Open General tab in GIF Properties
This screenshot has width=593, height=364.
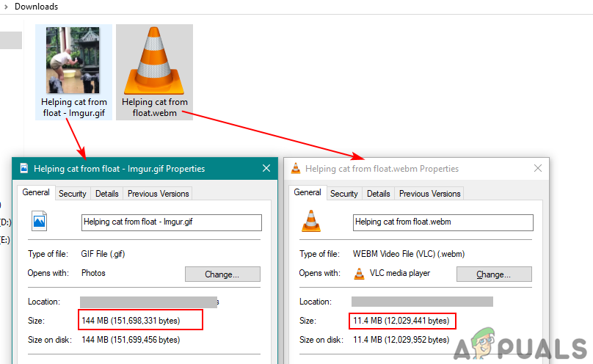tap(36, 192)
